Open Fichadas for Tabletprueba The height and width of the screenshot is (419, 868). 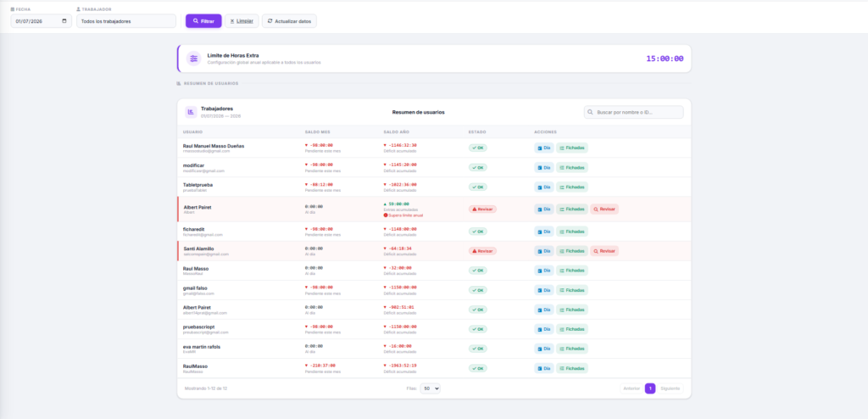coord(572,187)
